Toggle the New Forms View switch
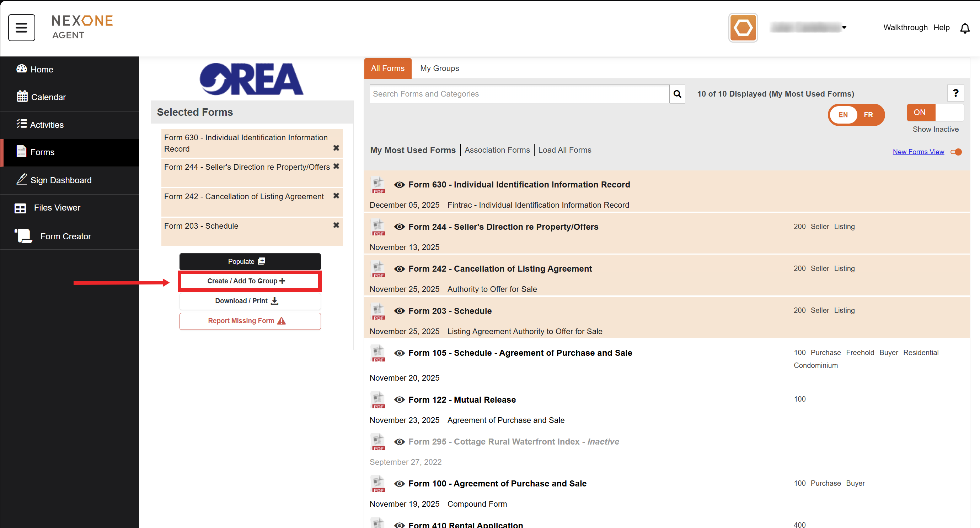 pyautogui.click(x=956, y=152)
